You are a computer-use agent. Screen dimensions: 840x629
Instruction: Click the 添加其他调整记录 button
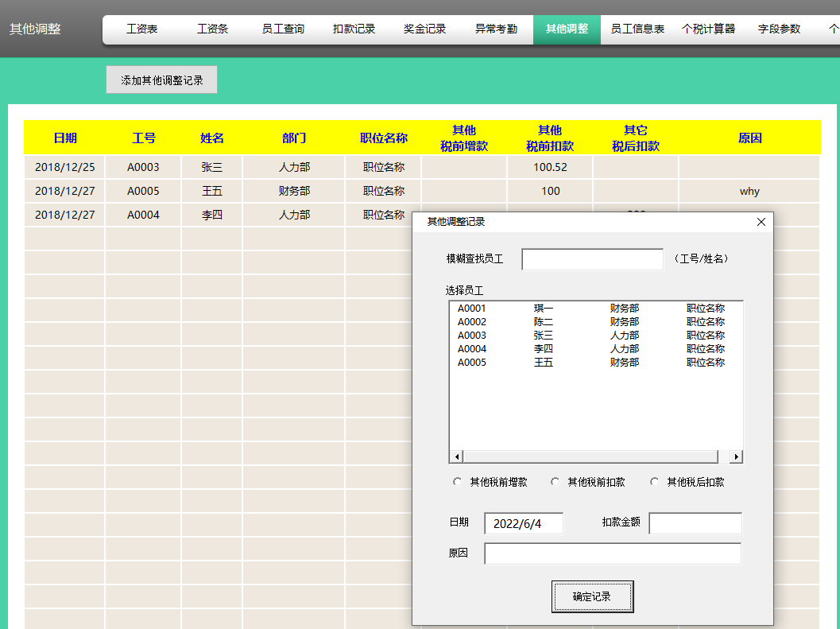coord(161,80)
